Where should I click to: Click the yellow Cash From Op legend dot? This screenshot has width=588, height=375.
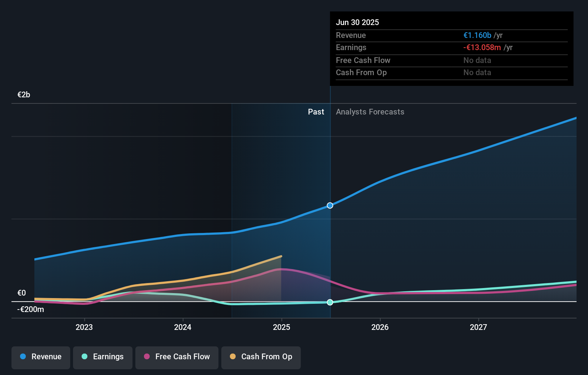[233, 357]
